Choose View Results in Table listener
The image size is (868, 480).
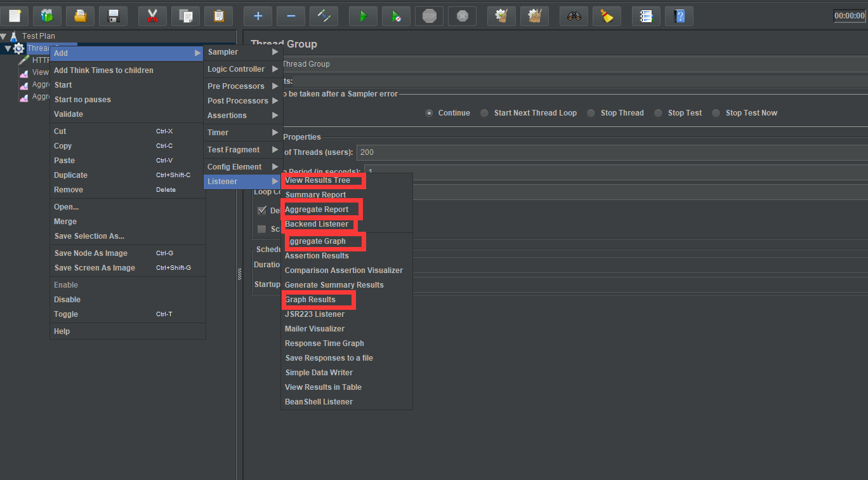347,387
